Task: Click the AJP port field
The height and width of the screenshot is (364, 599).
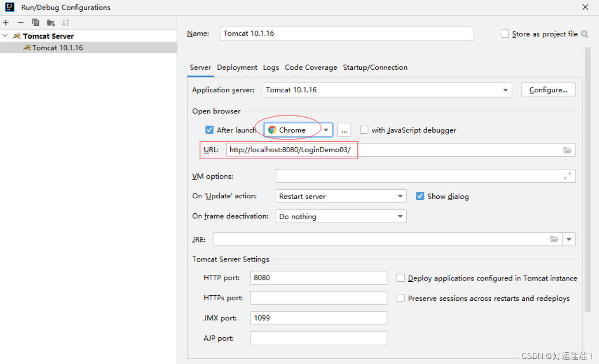Action: click(x=319, y=338)
